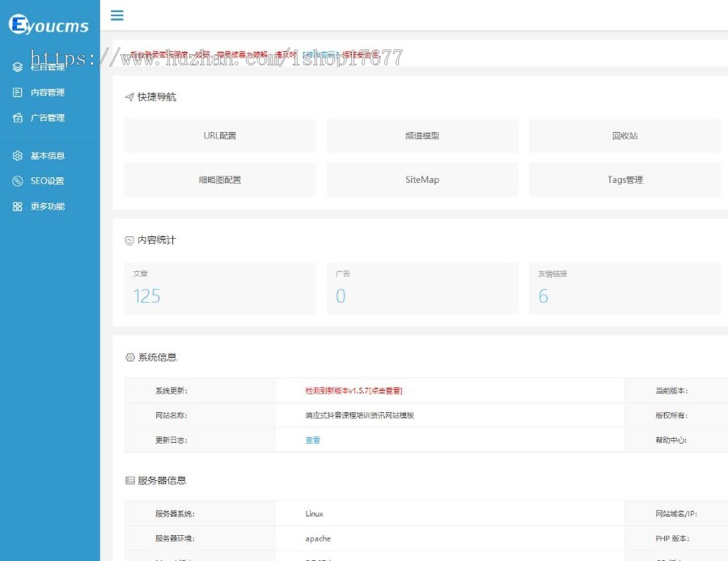Click the 更多功能 grid icon
Screen dimensions: 728x561
(17, 206)
